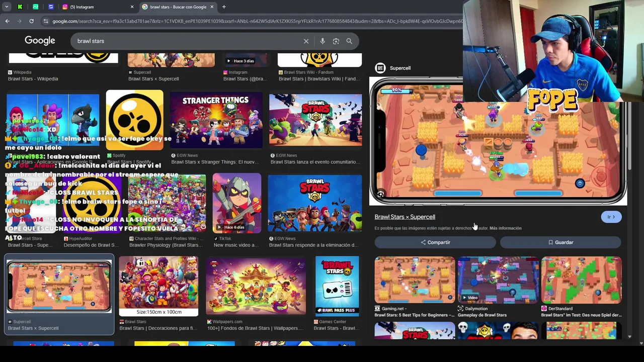Viewport: 644px width, 362px height.
Task: Open the DerStandard related image
Action: coord(582,280)
